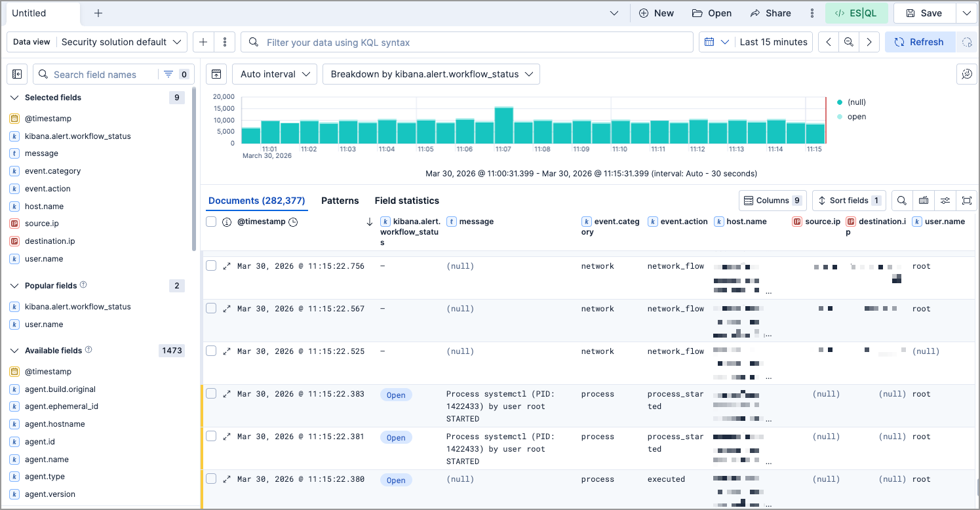Image resolution: width=980 pixels, height=510 pixels.
Task: Enter fullscreen for the documents table
Action: pos(967,201)
